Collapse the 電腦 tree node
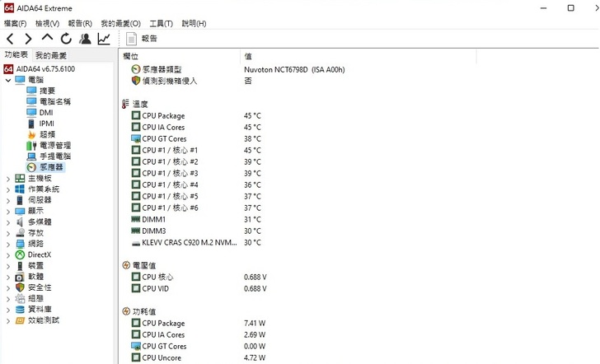 [x=8, y=80]
